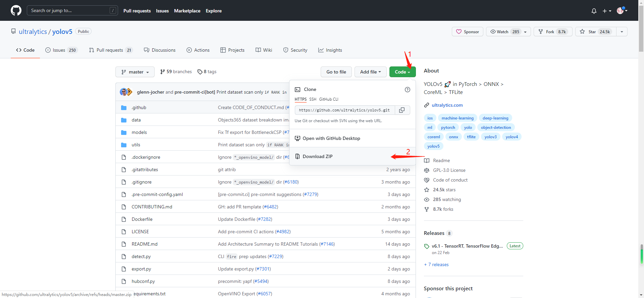644x298 pixels.
Task: Open the Readme link in About
Action: [x=441, y=160]
